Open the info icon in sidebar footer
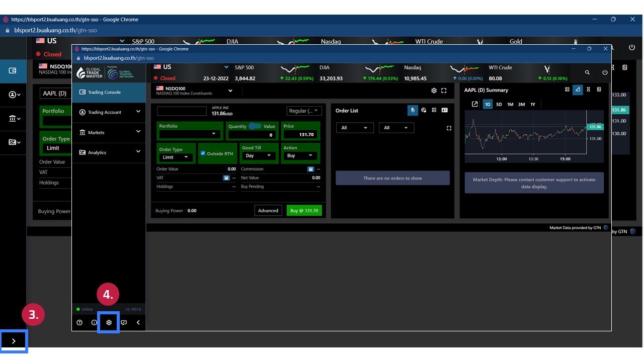The height and width of the screenshot is (362, 644). tap(94, 322)
